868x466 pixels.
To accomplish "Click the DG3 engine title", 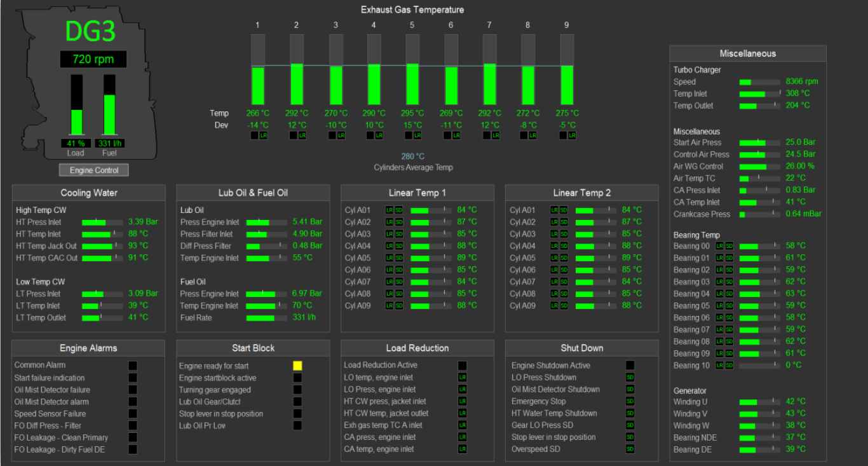I will click(x=91, y=31).
